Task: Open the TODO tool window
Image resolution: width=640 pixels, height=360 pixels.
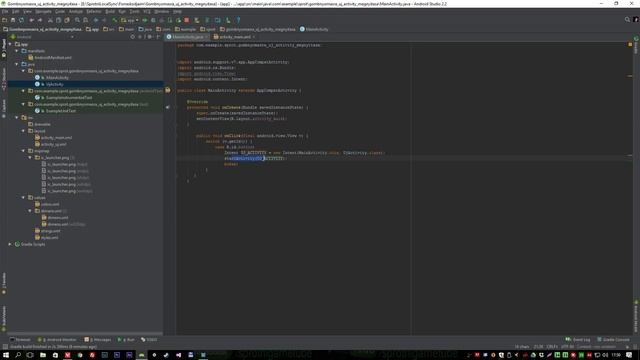Action: click(x=149, y=340)
